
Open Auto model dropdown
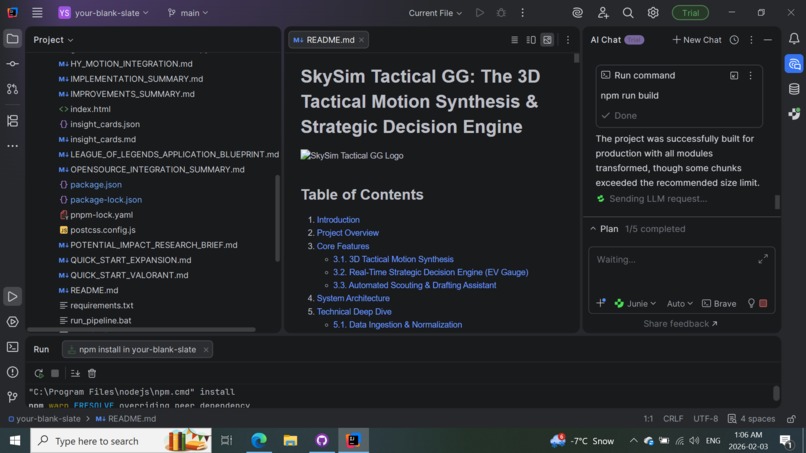[x=680, y=303]
